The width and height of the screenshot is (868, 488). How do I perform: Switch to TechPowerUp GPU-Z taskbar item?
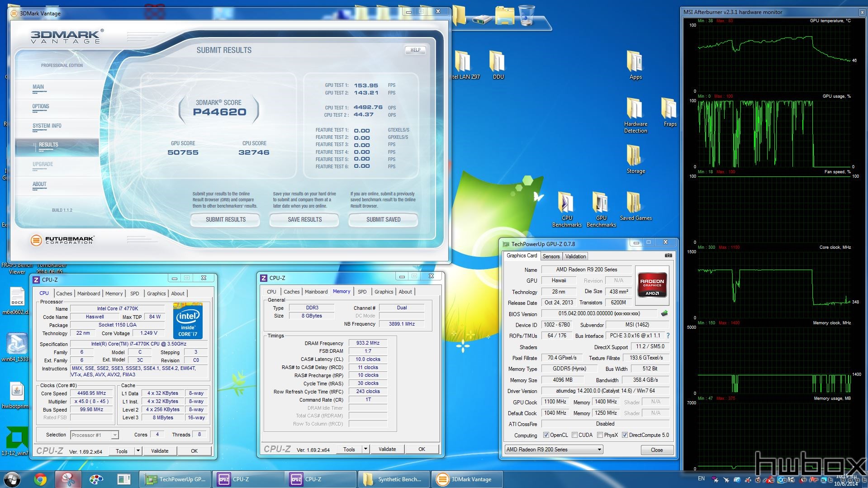coord(176,479)
